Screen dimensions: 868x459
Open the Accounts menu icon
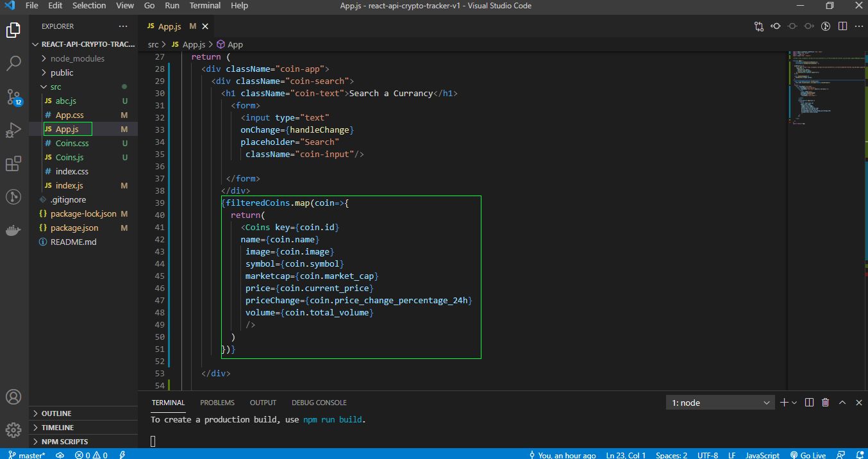tap(13, 396)
